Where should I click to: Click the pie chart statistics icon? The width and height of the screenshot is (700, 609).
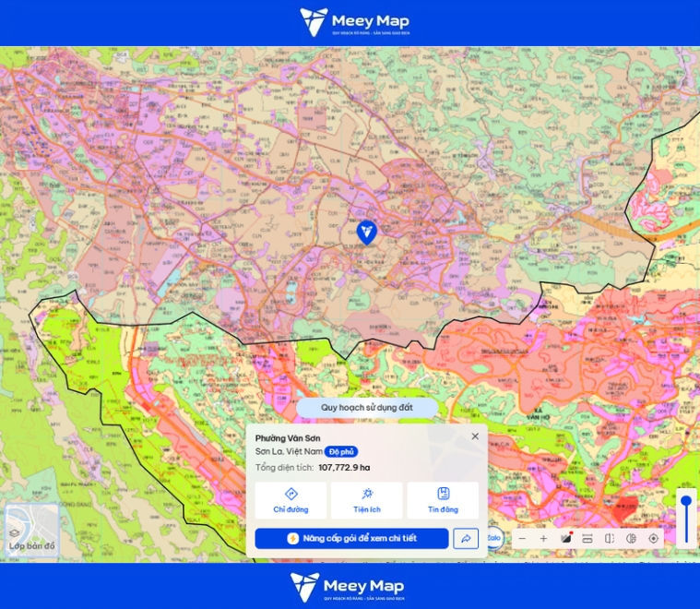click(631, 538)
